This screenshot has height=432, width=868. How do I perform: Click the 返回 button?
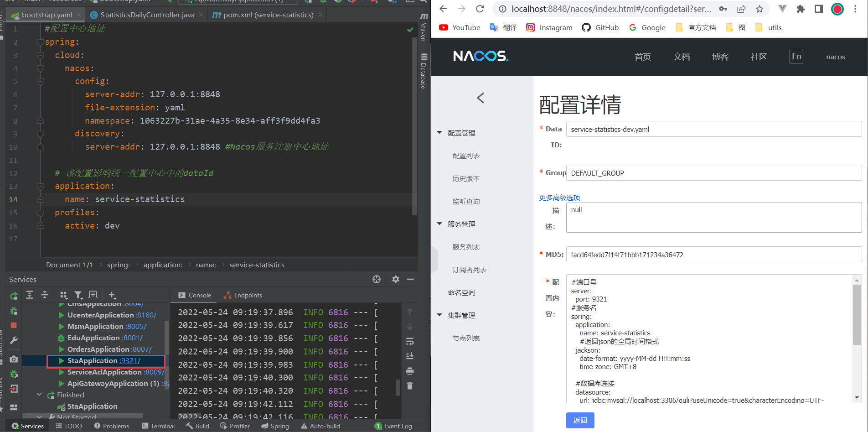point(580,420)
